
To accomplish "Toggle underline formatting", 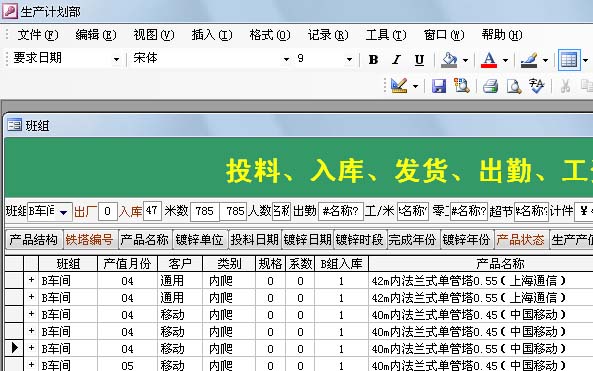I will click(419, 60).
